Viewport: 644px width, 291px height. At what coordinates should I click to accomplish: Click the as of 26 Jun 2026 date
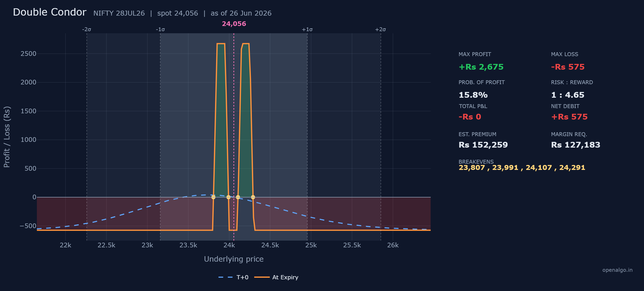coord(241,13)
